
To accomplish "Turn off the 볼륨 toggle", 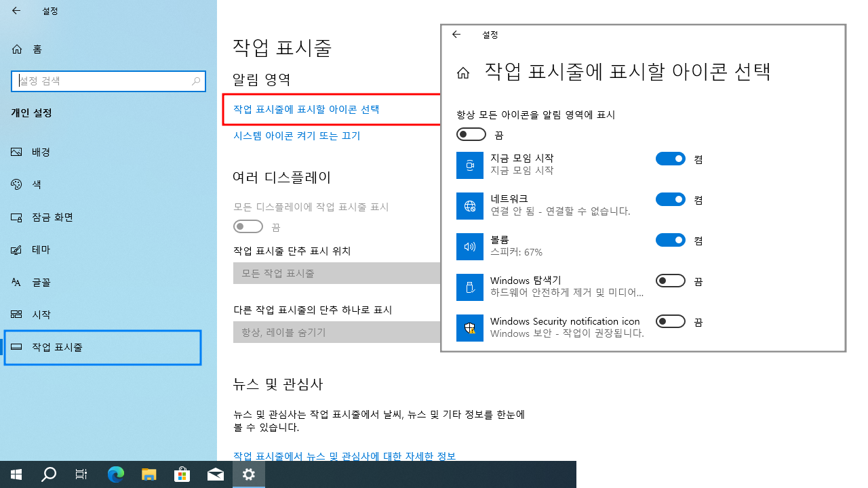I will tap(671, 240).
